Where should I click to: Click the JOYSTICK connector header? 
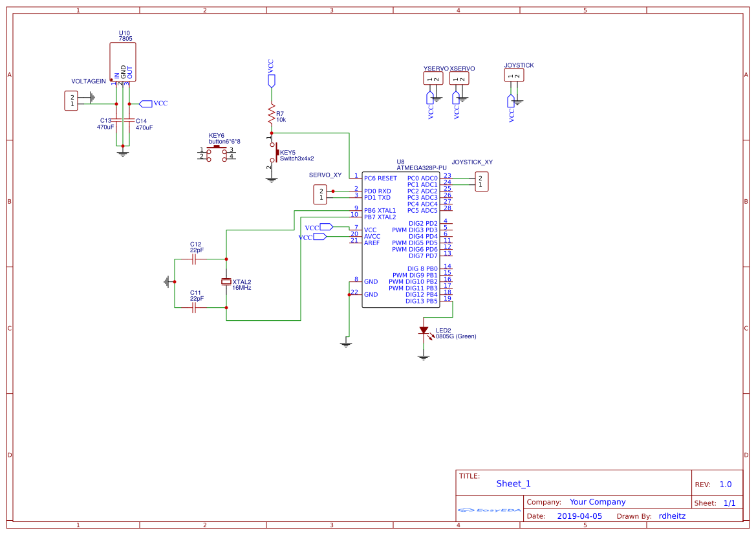(513, 74)
